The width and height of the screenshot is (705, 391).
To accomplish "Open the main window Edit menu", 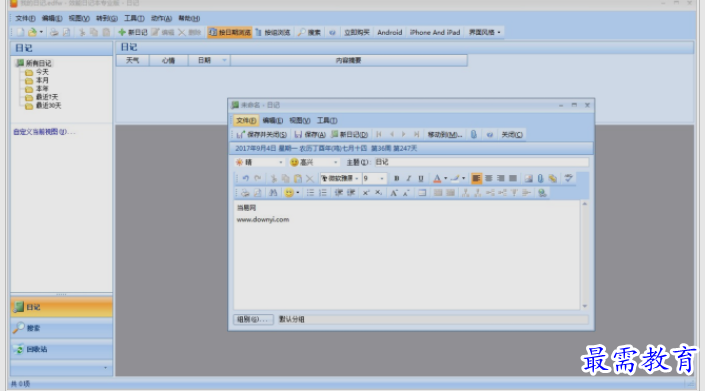I will tap(52, 18).
